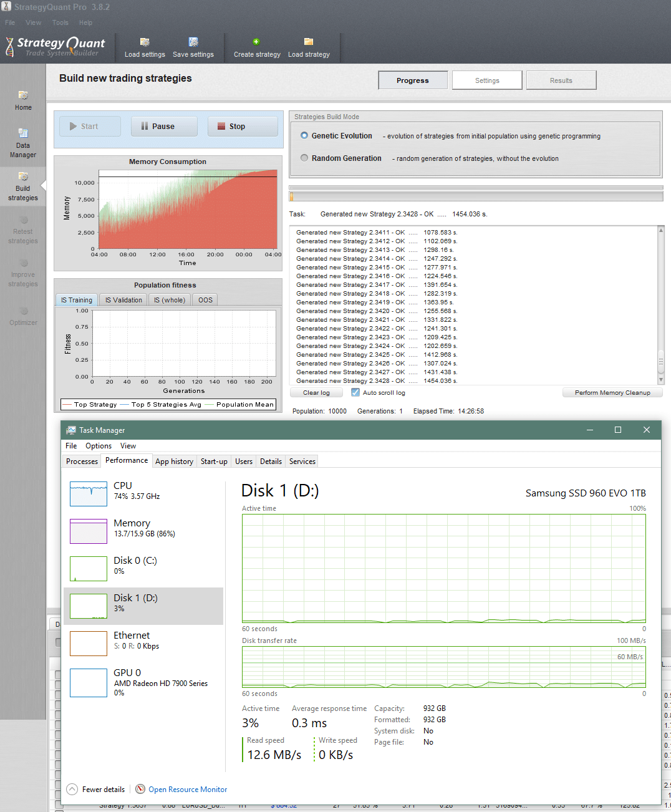Viewport: 671px width, 812px height.
Task: Switch to the Users tab
Action: [x=244, y=461]
